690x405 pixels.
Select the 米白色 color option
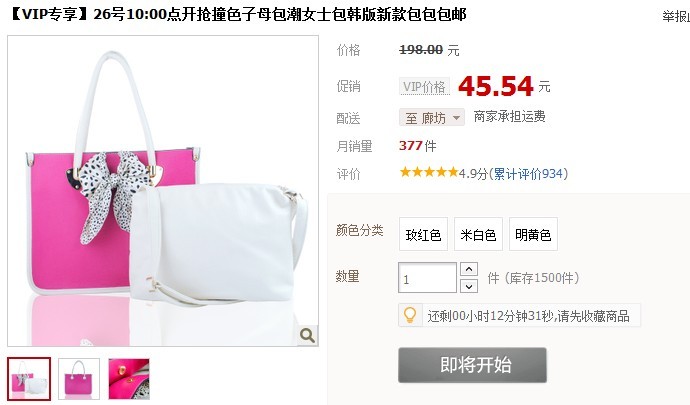coord(478,234)
